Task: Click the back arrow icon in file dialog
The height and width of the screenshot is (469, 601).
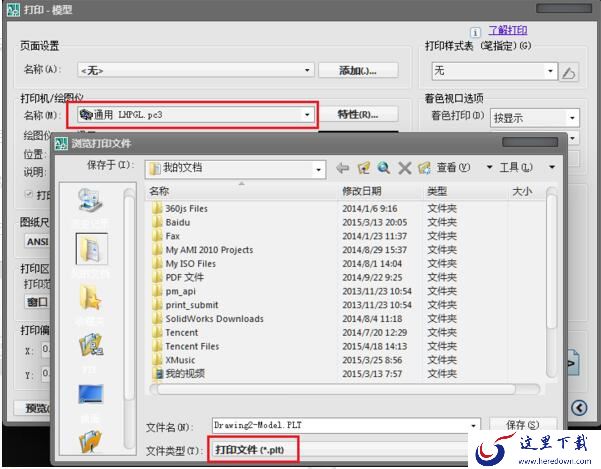Action: click(x=342, y=168)
